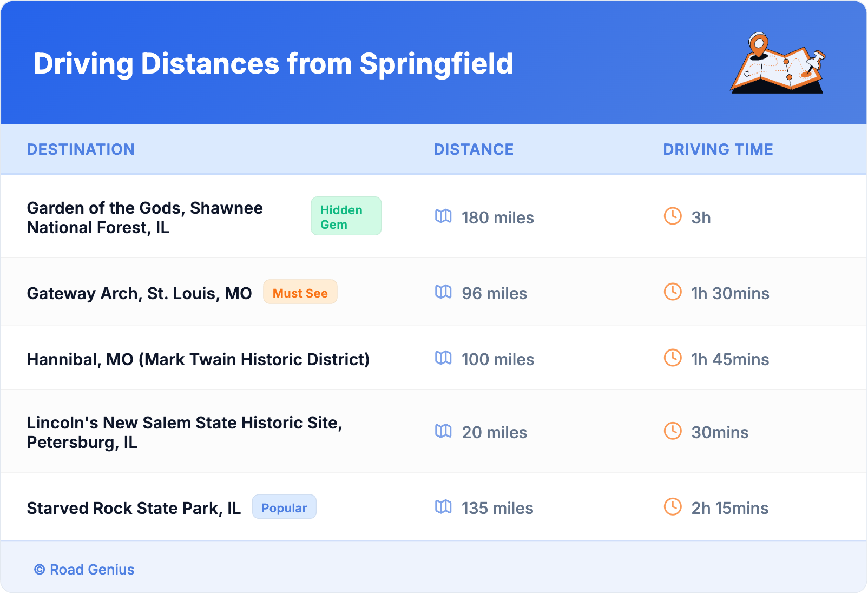Click clock icon beside 30mins
This screenshot has height=594, width=868.
[673, 431]
